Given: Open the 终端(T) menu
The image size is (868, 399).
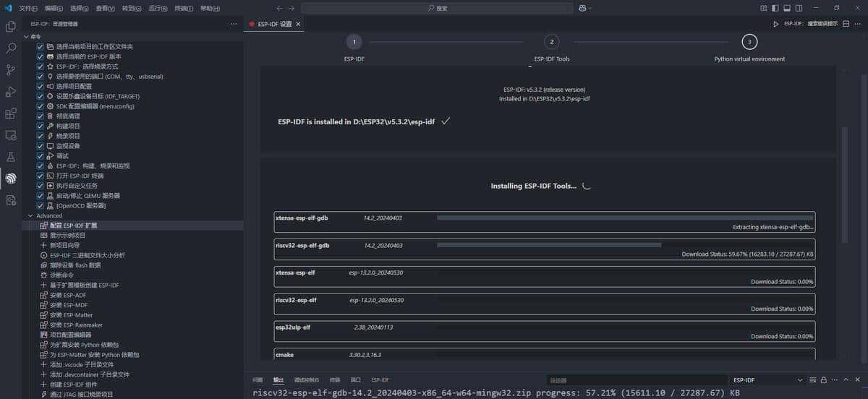Looking at the screenshot, I should [184, 8].
